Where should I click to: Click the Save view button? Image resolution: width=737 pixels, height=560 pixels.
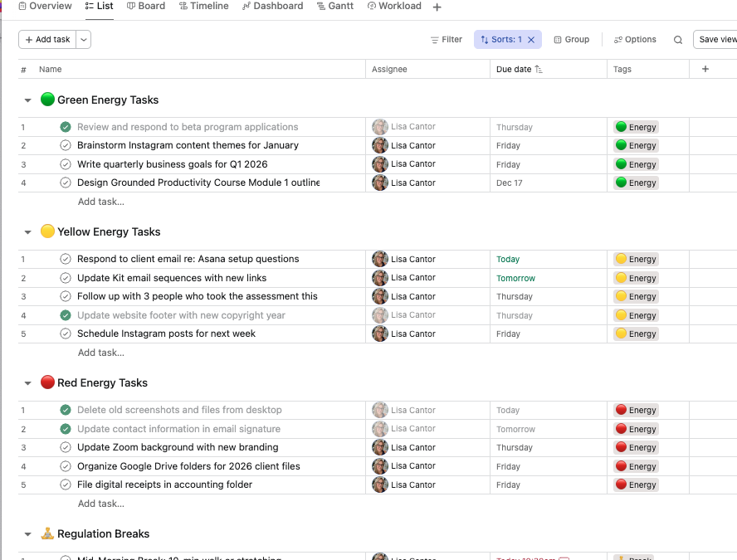tap(716, 40)
